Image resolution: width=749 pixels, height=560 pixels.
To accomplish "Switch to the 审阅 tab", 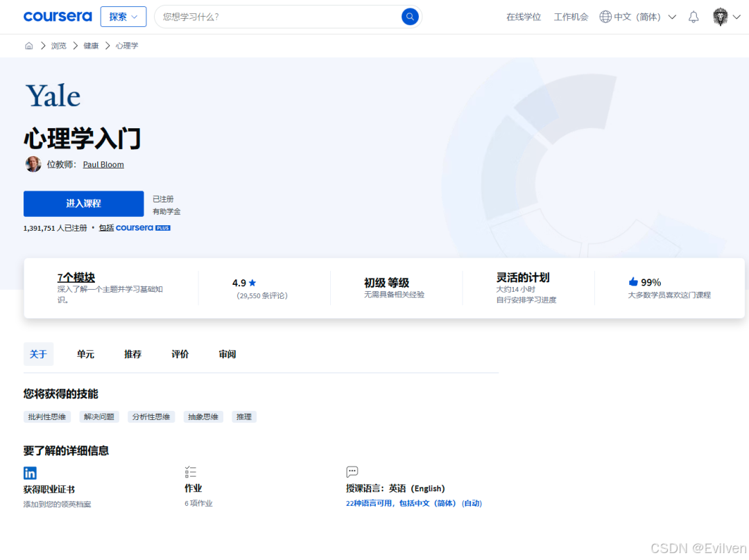I will (x=227, y=354).
